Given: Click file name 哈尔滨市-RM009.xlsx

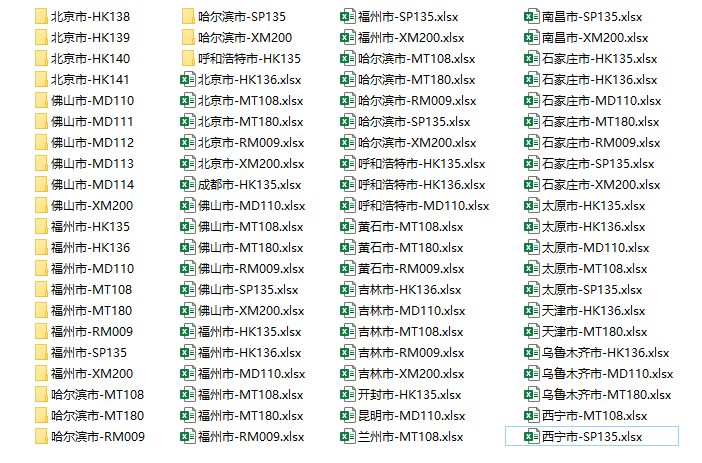Looking at the screenshot, I should coord(417,101).
